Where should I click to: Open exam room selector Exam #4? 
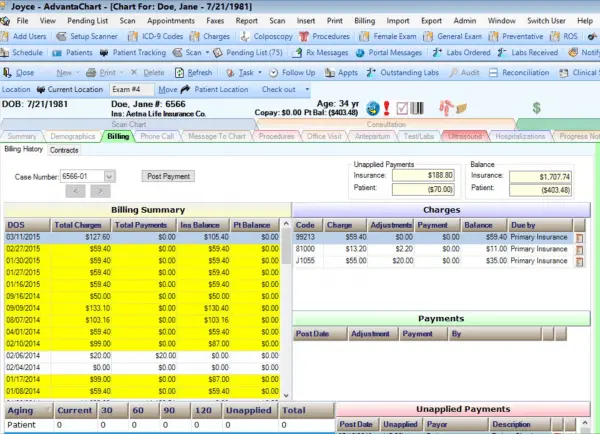(131, 90)
